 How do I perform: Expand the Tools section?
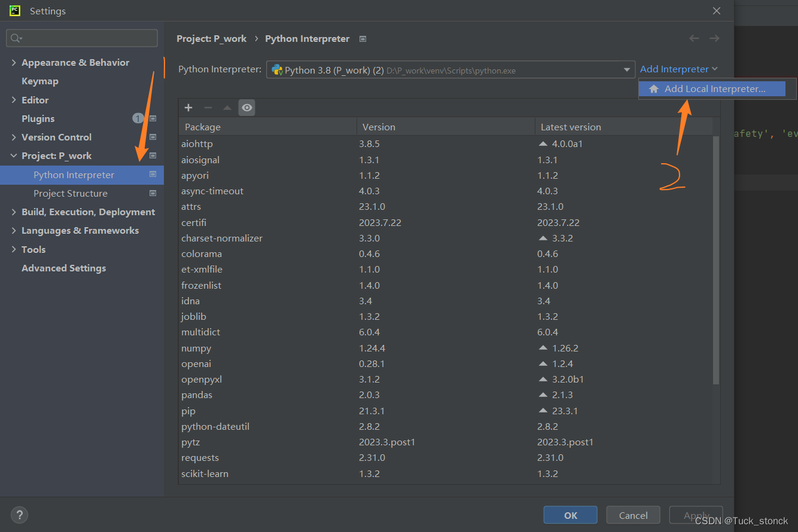14,249
